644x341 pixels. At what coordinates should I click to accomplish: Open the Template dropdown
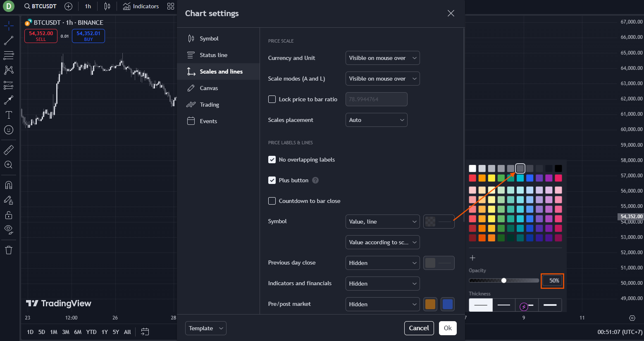(x=205, y=328)
